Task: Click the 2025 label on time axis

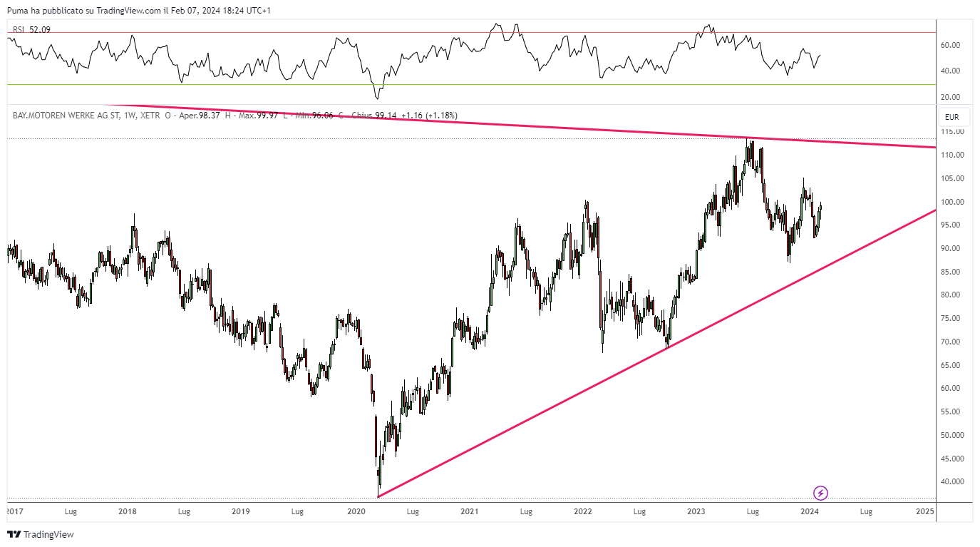Action: click(x=925, y=511)
